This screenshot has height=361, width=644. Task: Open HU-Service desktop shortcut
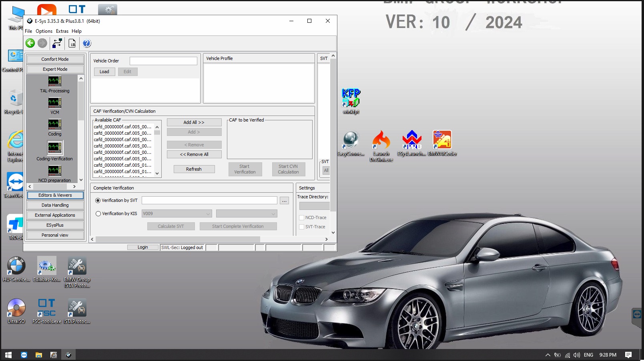tap(16, 269)
